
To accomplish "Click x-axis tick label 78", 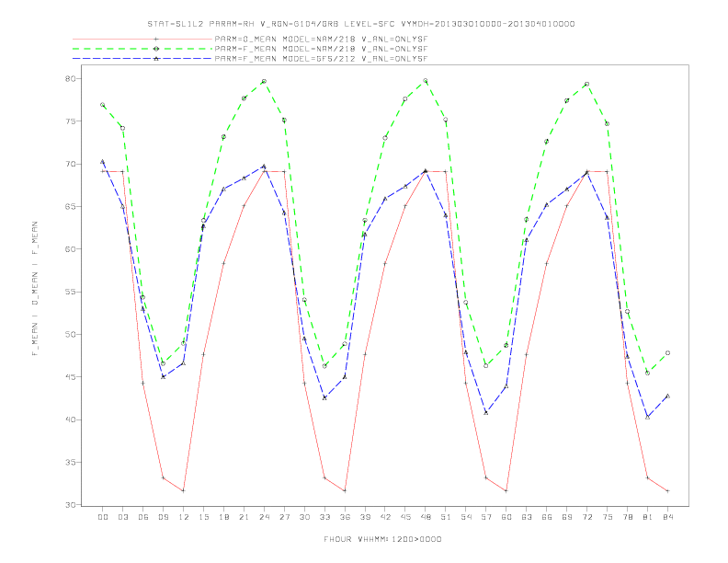I will (627, 517).
